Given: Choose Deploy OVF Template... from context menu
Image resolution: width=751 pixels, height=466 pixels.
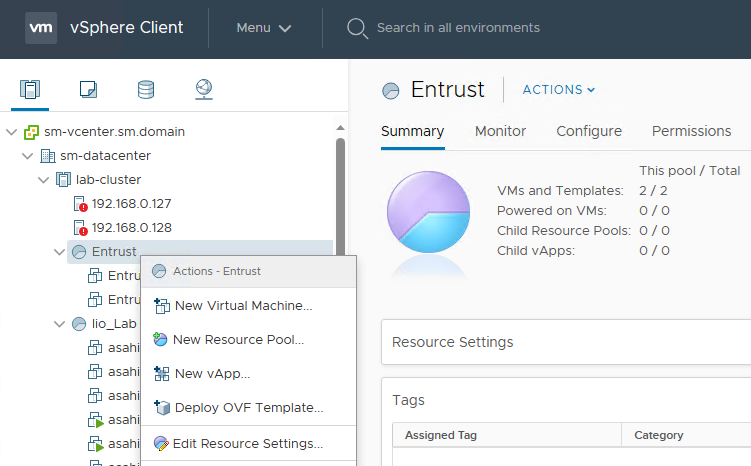Looking at the screenshot, I should tap(249, 408).
